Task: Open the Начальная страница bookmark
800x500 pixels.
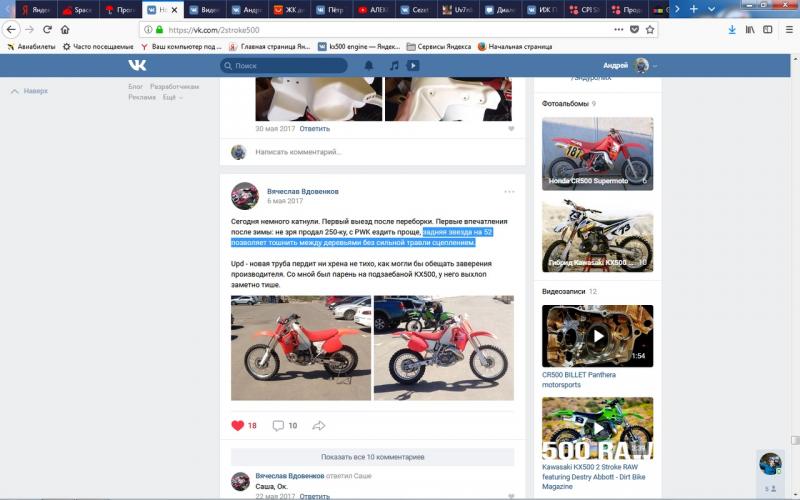Action: tap(515, 46)
